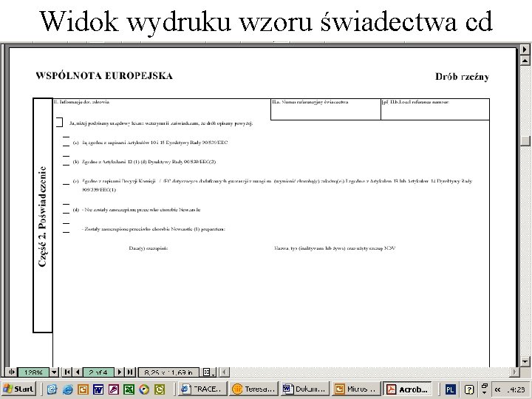The height and width of the screenshot is (399, 532).
Task: Click the horizontal scrollbar left arrow
Action: coord(224,372)
